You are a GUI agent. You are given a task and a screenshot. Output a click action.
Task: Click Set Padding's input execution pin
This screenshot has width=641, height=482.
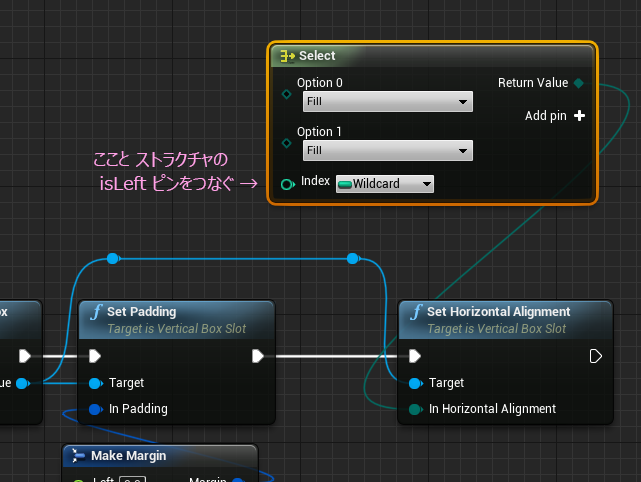point(95,356)
